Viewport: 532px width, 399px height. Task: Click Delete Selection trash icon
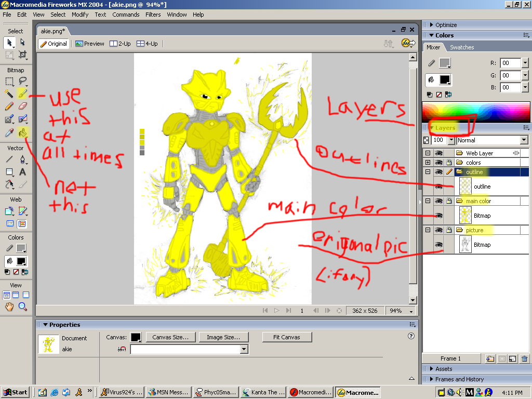click(x=525, y=358)
